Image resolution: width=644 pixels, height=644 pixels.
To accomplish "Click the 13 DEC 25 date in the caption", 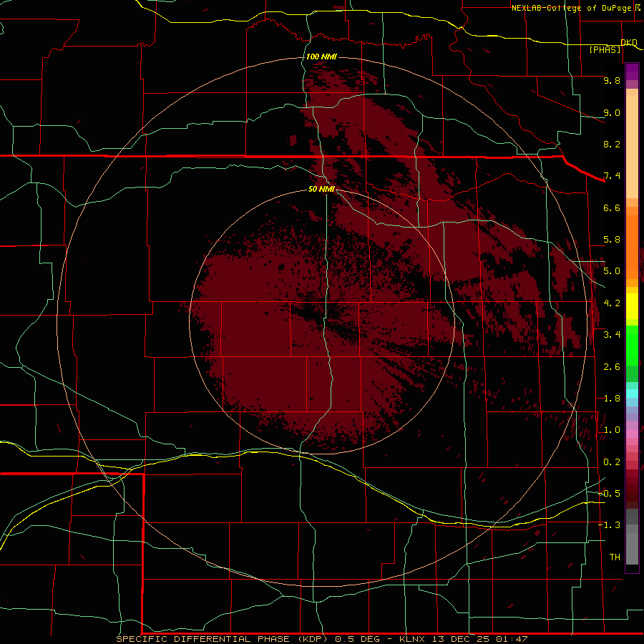I will tap(461, 639).
